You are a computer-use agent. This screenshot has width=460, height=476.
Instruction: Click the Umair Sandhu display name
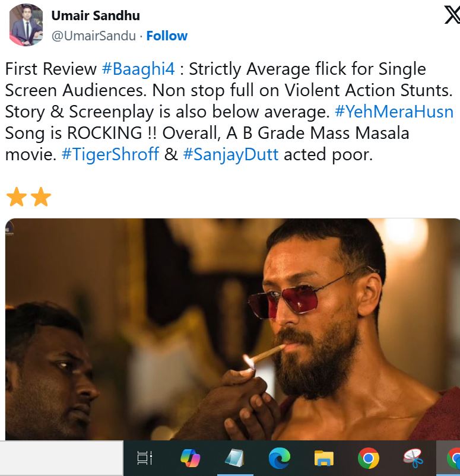[x=96, y=15]
